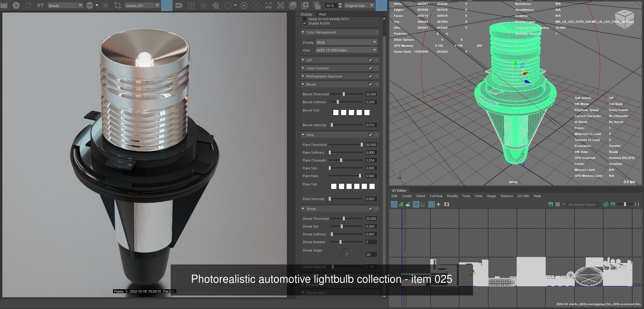Click the dotted grid icon beside RGB

pos(105,5)
